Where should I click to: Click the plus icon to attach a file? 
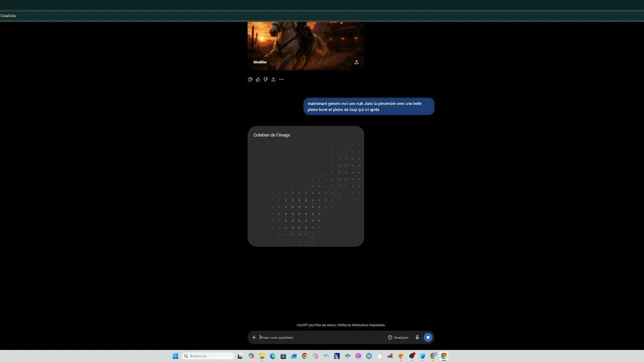[x=254, y=337]
